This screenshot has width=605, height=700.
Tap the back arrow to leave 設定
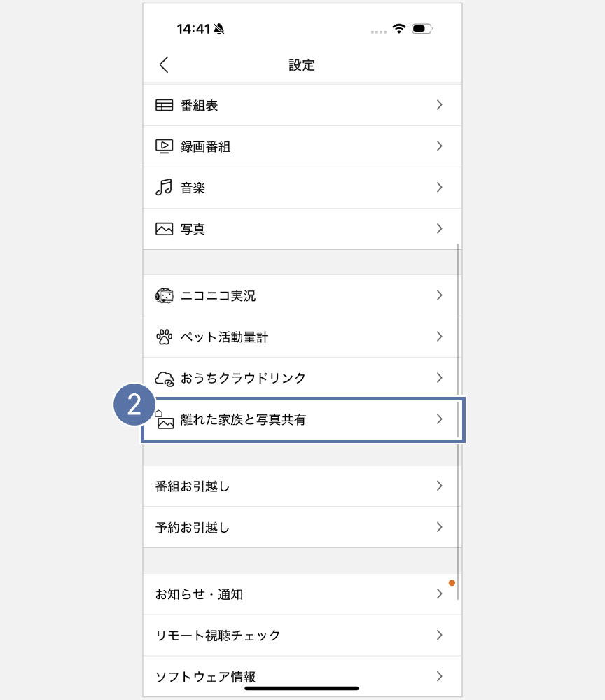pyautogui.click(x=163, y=64)
